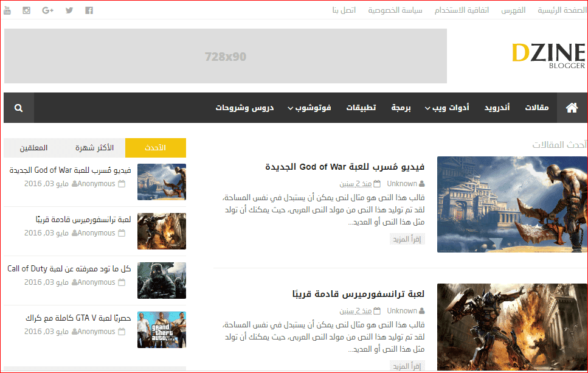Screen dimensions: 588x373
Task: Open the YouTube social icon
Action: [x=7, y=10]
